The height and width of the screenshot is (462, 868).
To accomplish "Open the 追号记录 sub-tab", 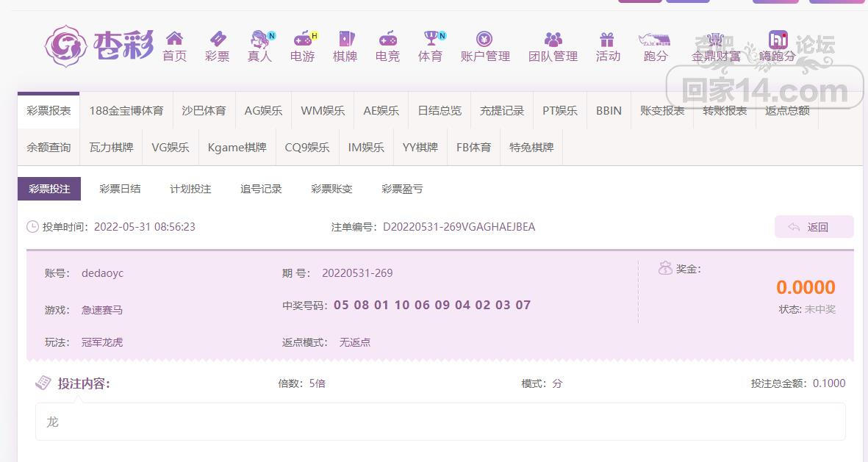I will coord(261,189).
